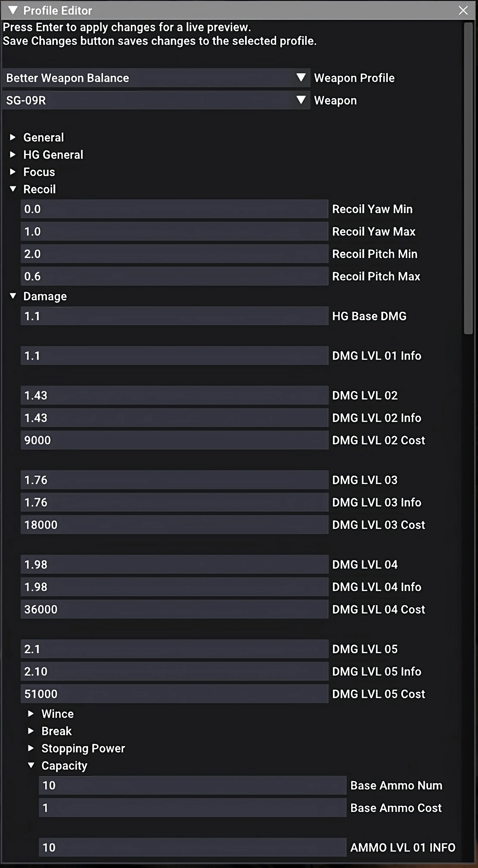This screenshot has height=868, width=478.
Task: Edit the Recoil Pitch Max value
Action: click(174, 276)
